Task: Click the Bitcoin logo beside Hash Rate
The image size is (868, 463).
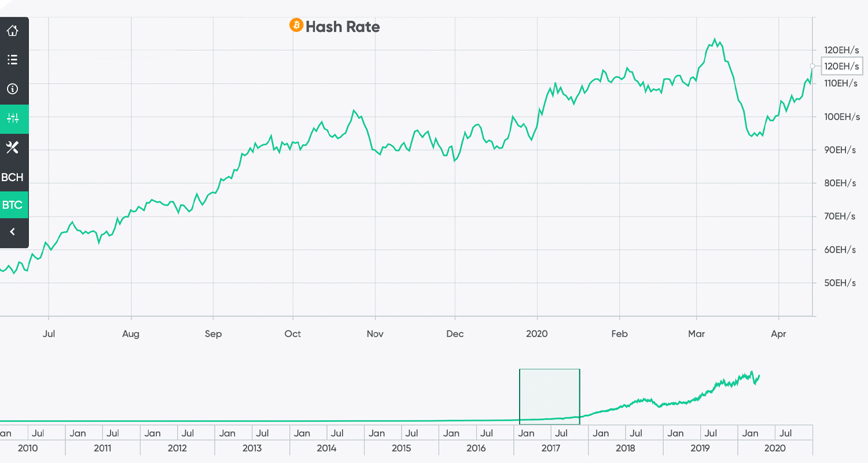Action: (x=296, y=25)
